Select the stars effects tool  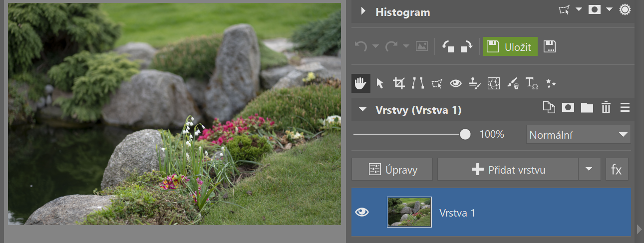click(551, 83)
